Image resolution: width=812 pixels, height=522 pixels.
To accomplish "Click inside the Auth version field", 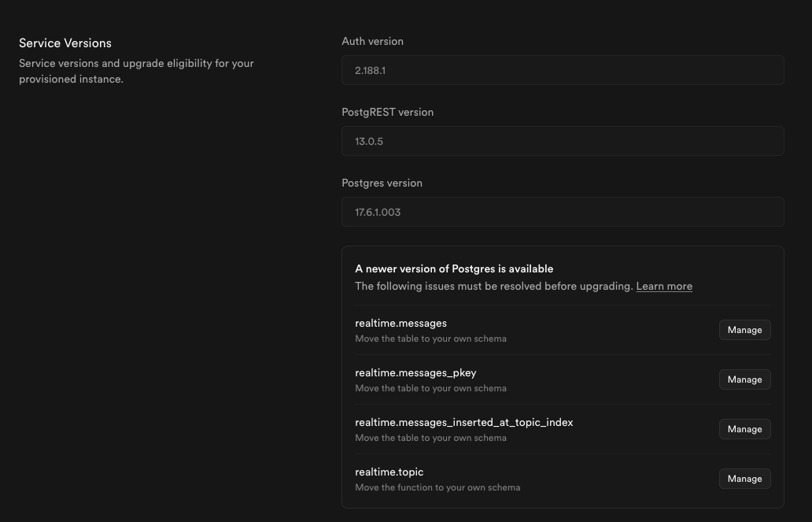I will (x=563, y=70).
